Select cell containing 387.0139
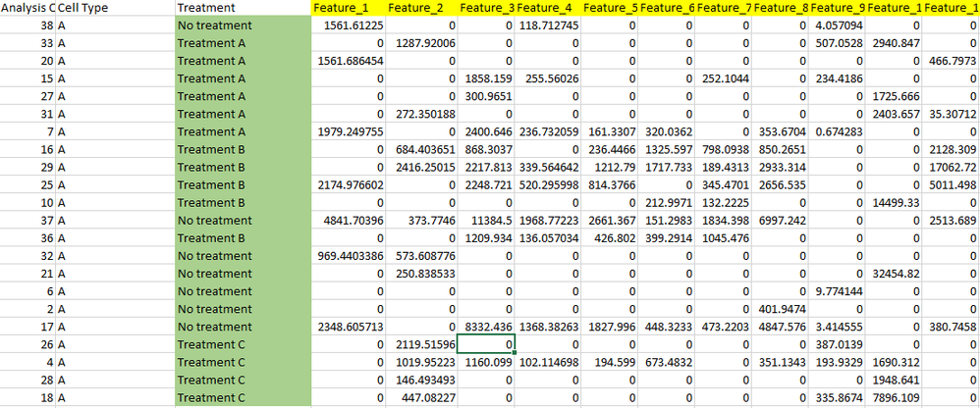The height and width of the screenshot is (408, 980). [837, 344]
